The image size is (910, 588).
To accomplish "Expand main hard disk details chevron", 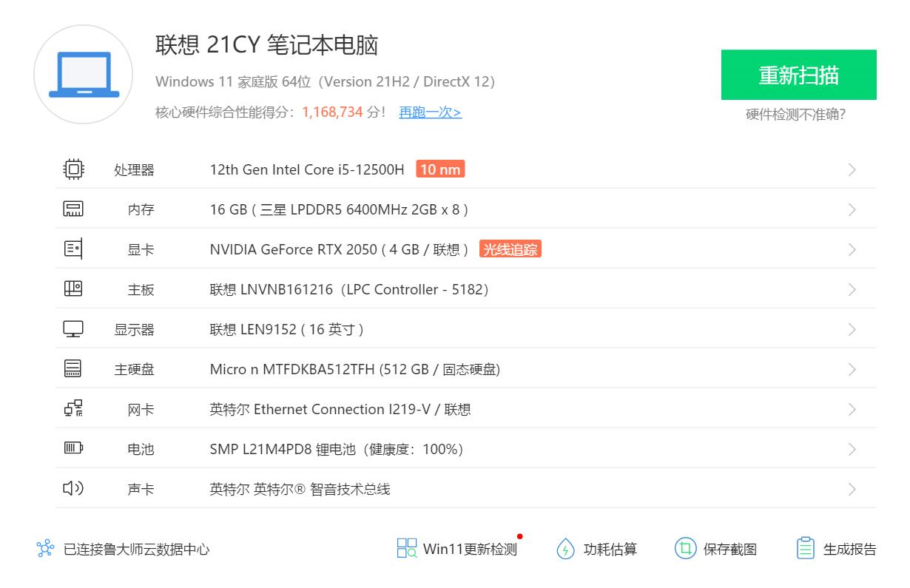I will [852, 370].
